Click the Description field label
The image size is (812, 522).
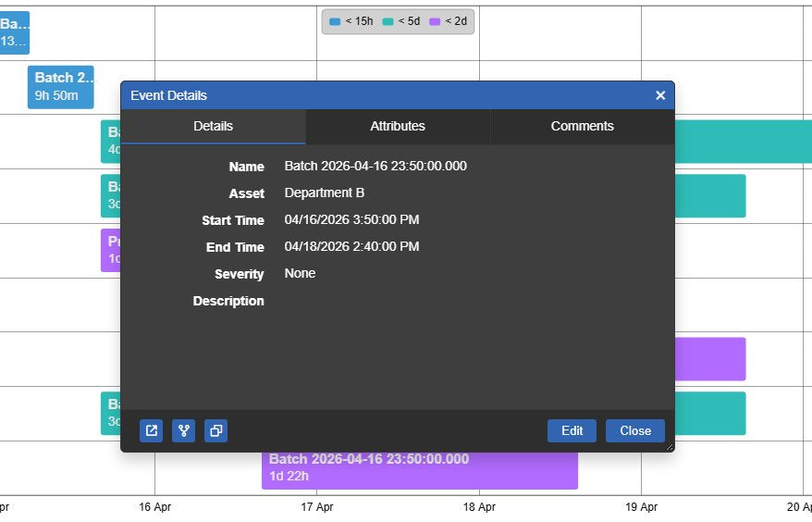tap(228, 301)
